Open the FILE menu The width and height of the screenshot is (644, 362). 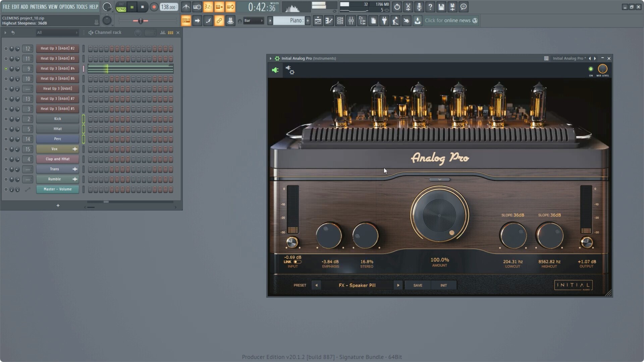pos(6,7)
